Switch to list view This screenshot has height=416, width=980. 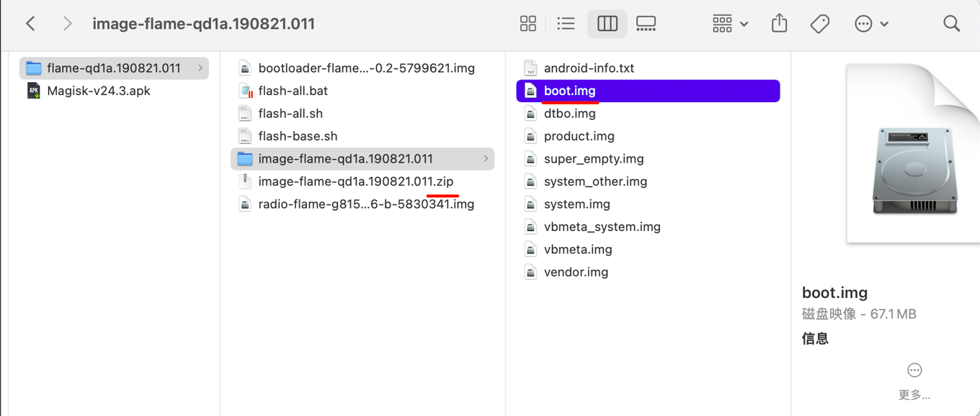[x=566, y=24]
